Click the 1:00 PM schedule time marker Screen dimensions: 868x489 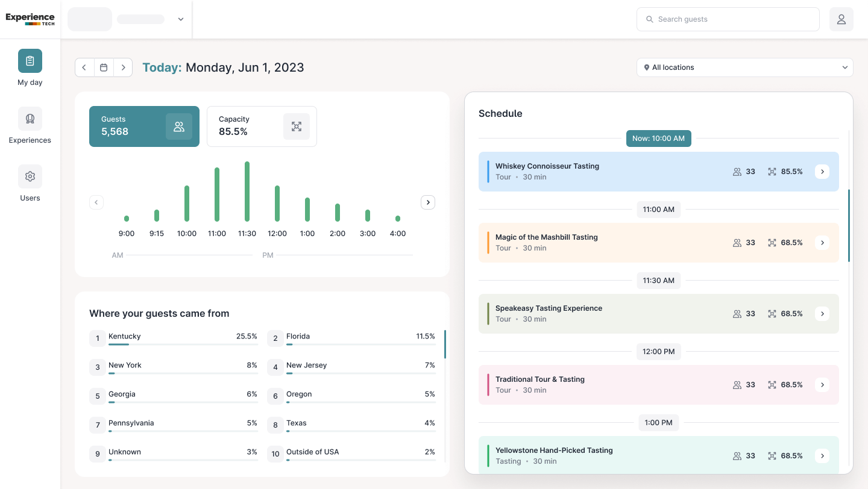coord(659,423)
